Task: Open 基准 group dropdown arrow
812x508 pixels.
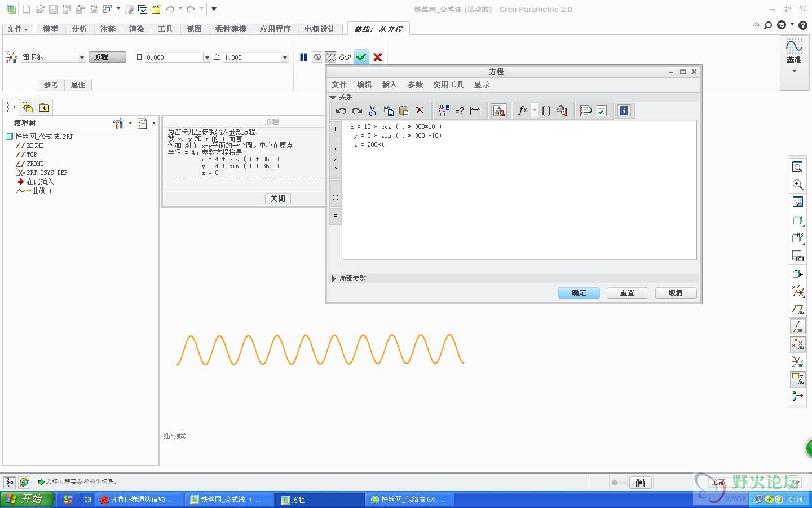Action: click(795, 71)
